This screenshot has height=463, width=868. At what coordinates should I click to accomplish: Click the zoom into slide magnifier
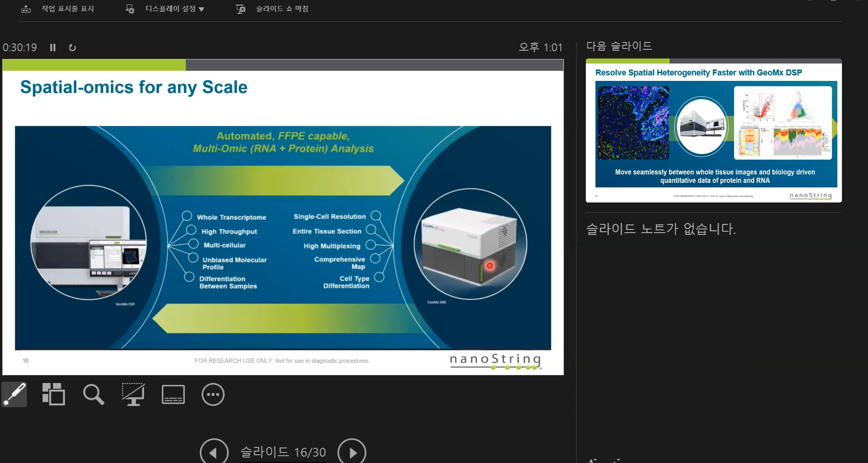tap(93, 394)
